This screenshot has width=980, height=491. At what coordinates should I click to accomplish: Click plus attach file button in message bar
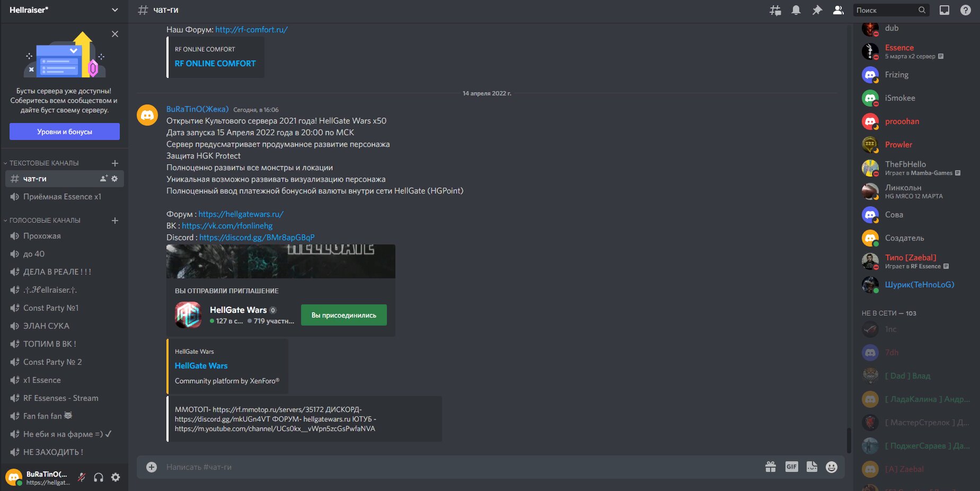[x=152, y=467]
